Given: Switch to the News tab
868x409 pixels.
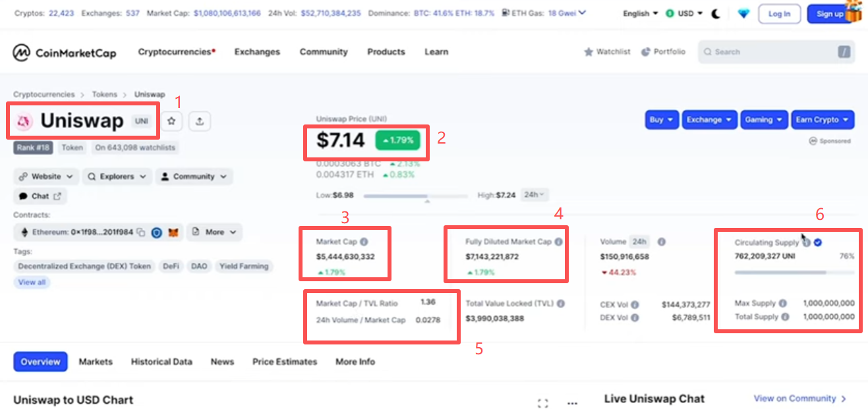Looking at the screenshot, I should coord(222,362).
